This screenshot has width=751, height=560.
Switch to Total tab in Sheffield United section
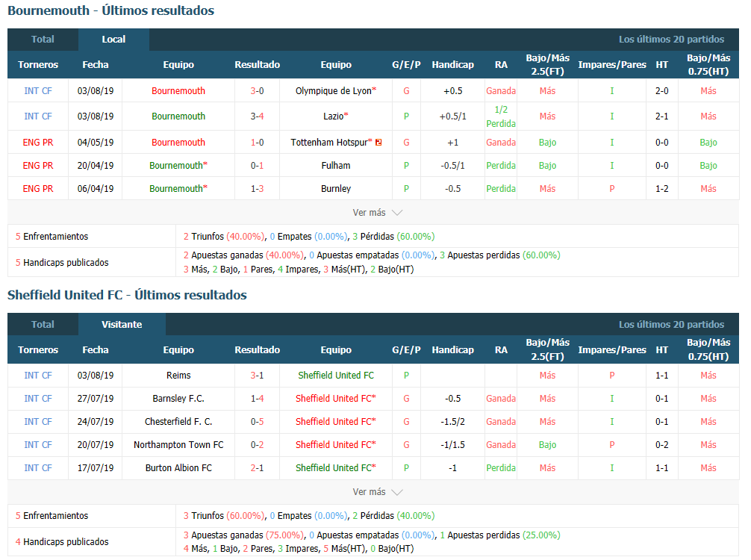pos(43,324)
